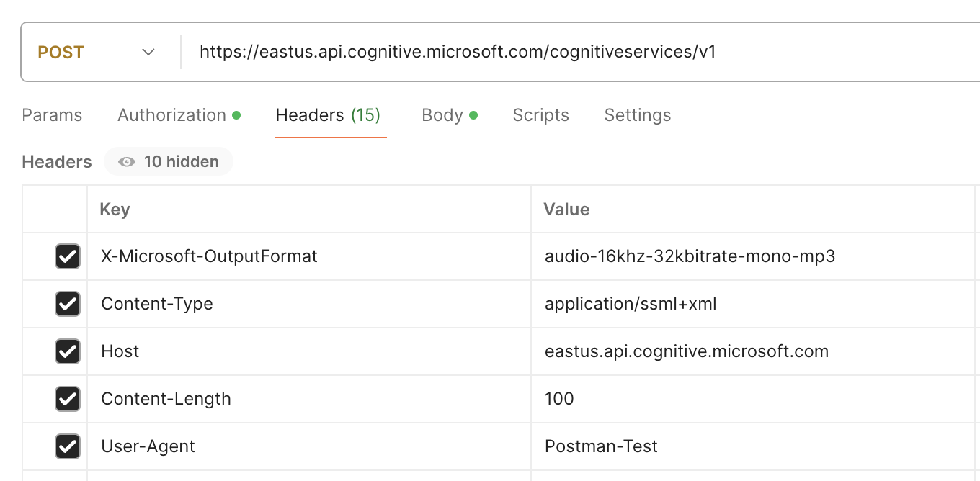
Task: Open the Body tab
Action: 442,115
